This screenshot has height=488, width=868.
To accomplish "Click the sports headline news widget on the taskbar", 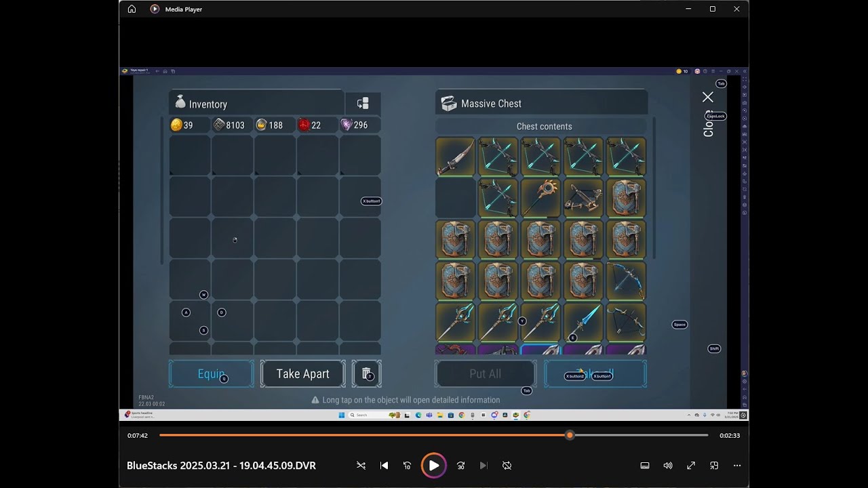I will pos(140,415).
